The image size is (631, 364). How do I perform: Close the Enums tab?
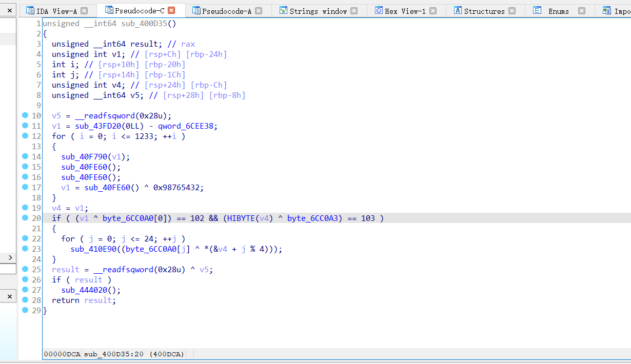(x=581, y=11)
